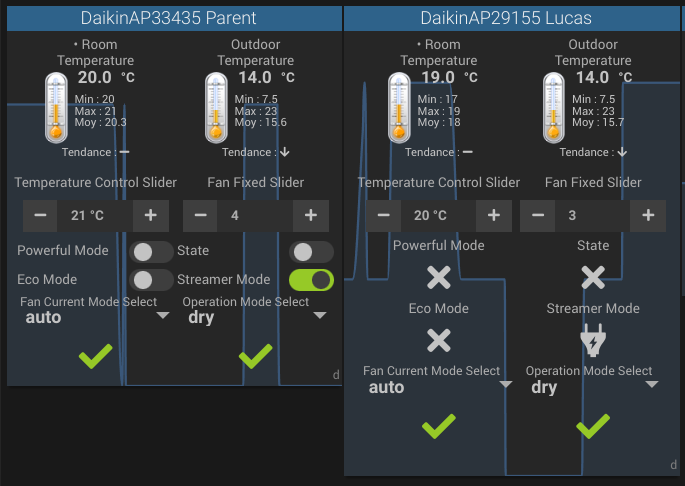This screenshot has width=685, height=486.
Task: Click Lucas State X icon
Action: (593, 278)
